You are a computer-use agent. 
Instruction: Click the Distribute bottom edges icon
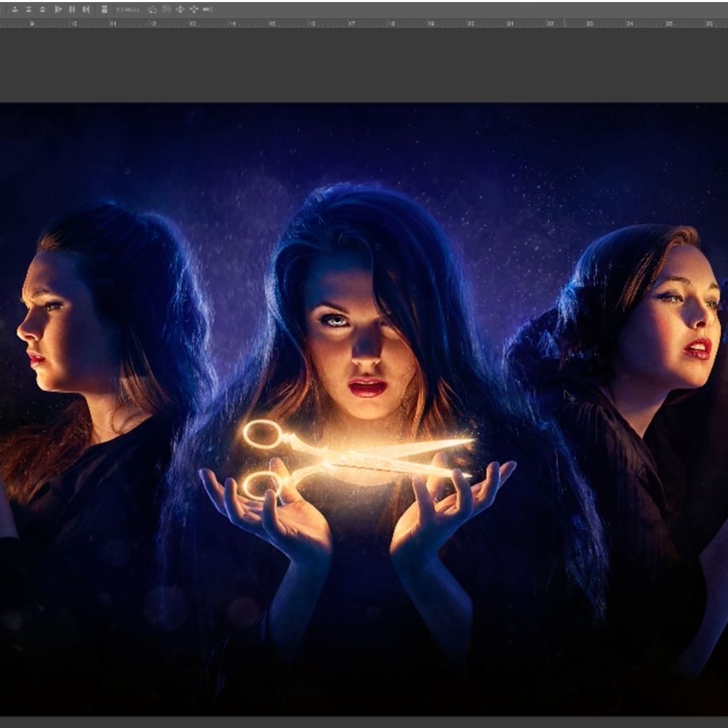[x=42, y=9]
